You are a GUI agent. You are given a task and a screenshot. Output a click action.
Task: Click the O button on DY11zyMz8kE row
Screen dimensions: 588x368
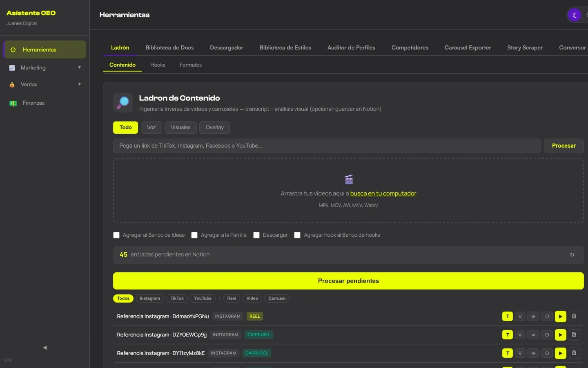coord(547,353)
